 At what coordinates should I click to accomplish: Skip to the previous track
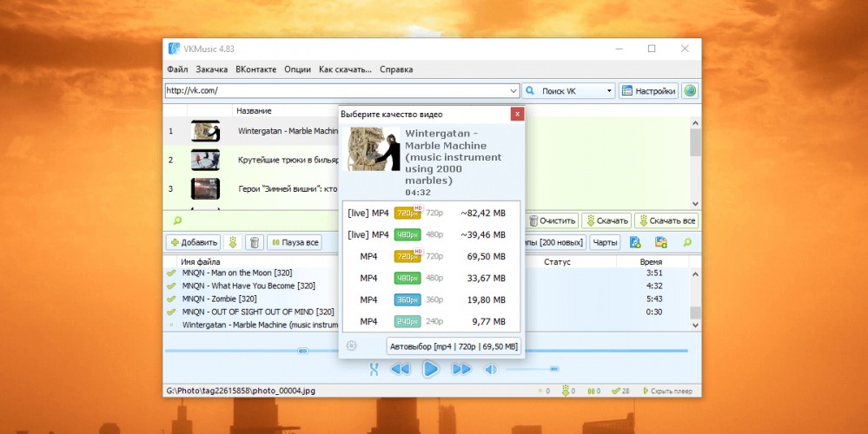coord(401,369)
